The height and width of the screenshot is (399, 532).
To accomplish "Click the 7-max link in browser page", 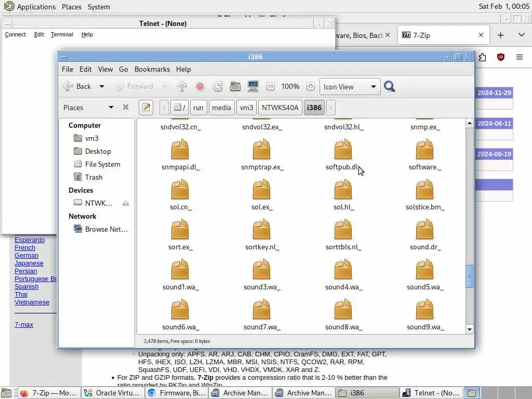I will pos(24,324).
